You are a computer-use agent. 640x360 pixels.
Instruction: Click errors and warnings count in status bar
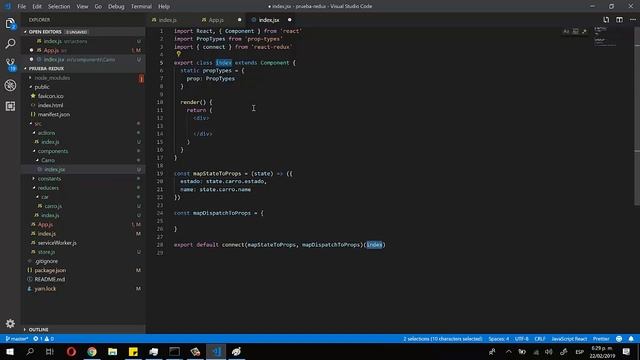[44, 339]
